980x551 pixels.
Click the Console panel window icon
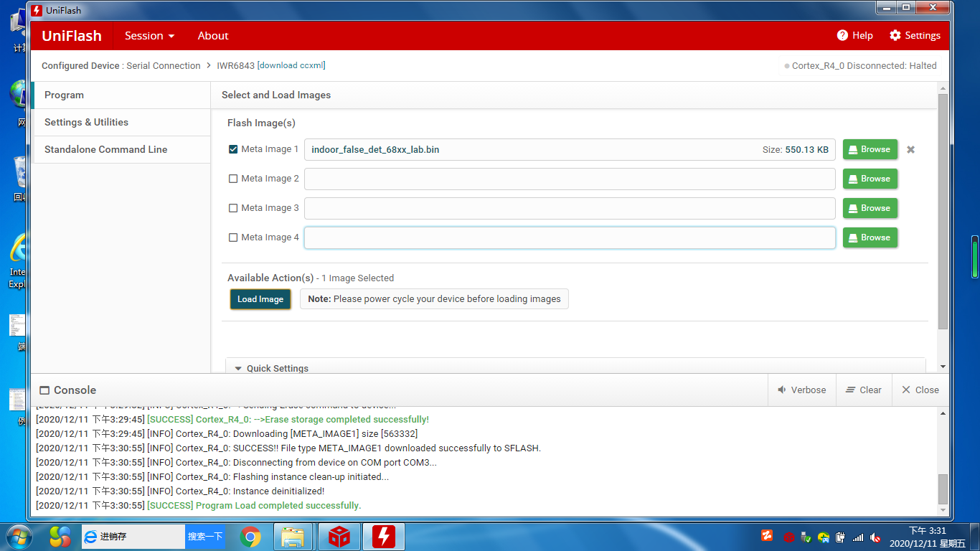pos(44,390)
